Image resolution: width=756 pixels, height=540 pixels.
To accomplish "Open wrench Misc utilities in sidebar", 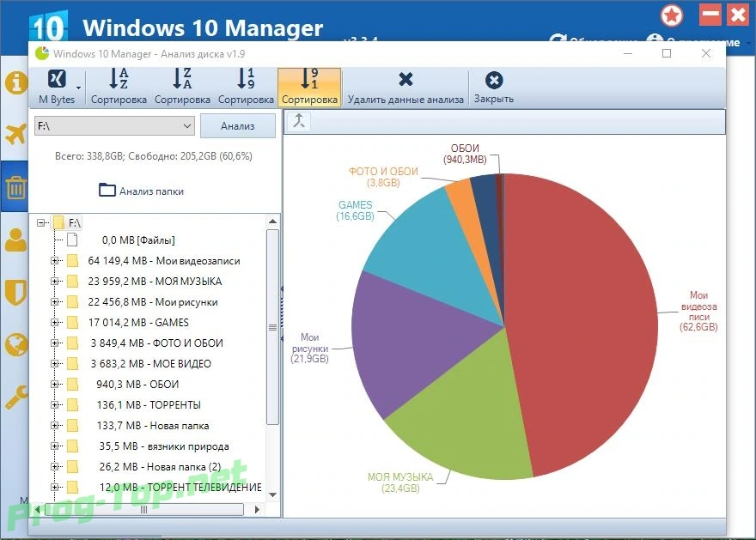I will [15, 397].
